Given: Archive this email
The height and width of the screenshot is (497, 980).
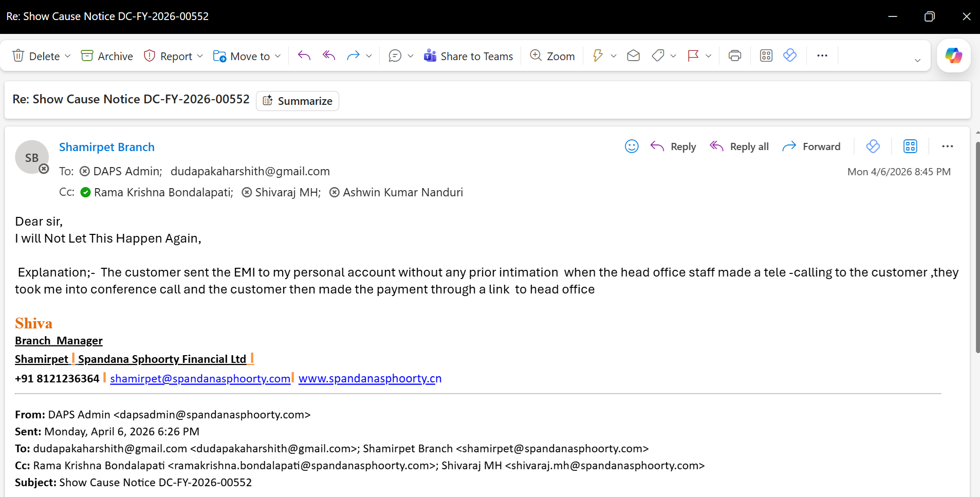Looking at the screenshot, I should (x=107, y=56).
